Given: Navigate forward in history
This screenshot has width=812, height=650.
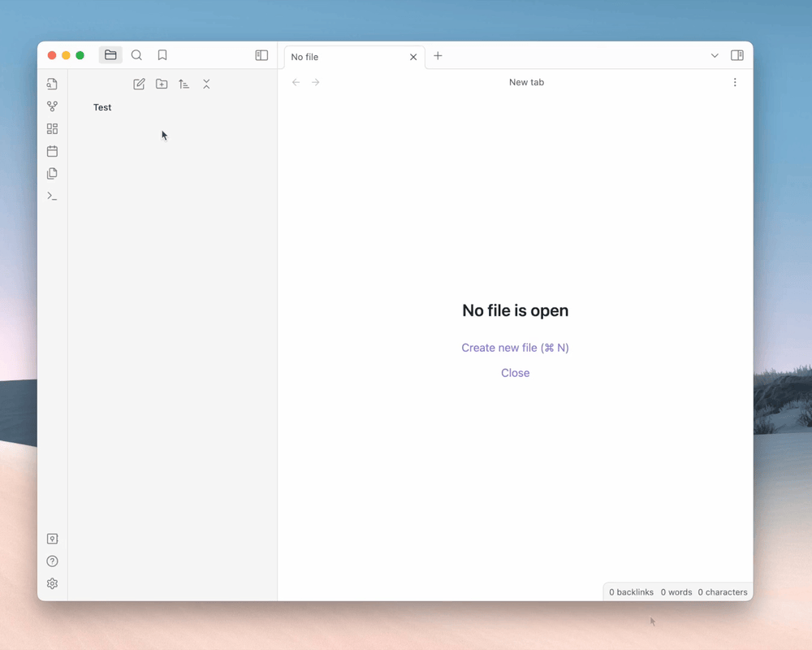Looking at the screenshot, I should (x=315, y=82).
